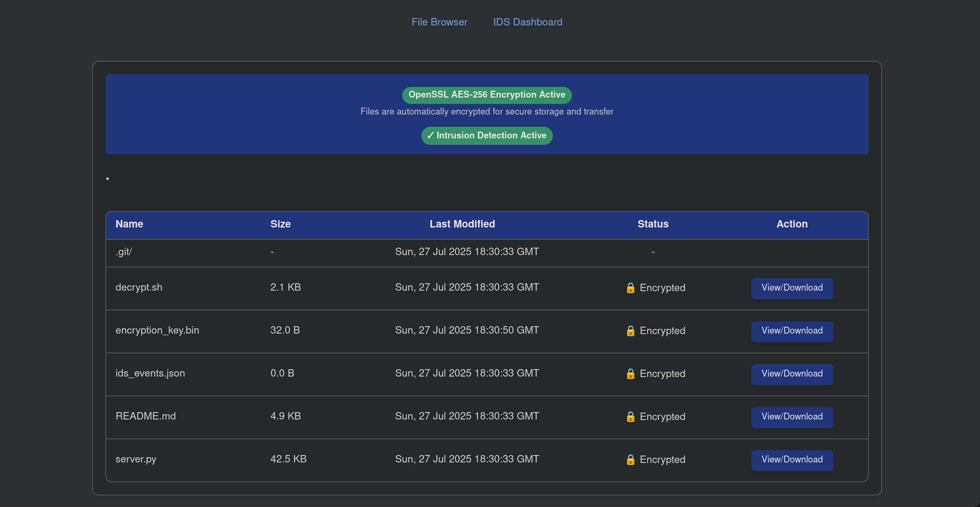The height and width of the screenshot is (507, 980).
Task: View/Download the ids_events.json file
Action: point(792,374)
